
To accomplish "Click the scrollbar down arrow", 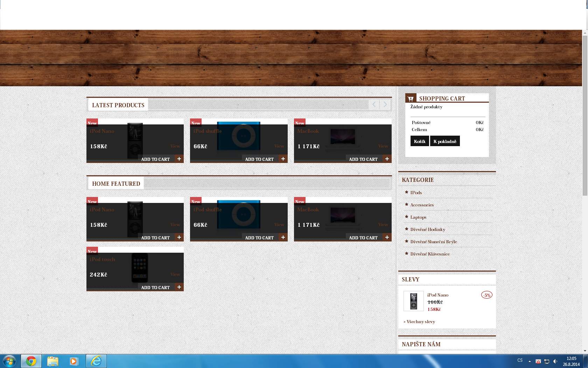I will [x=585, y=351].
